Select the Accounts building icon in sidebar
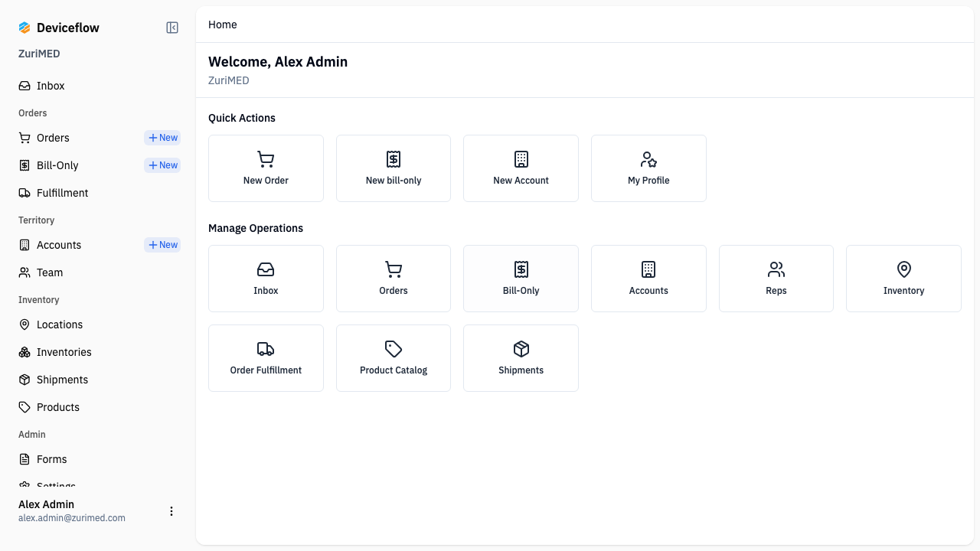Screen dimensions: 980x551 coord(24,245)
